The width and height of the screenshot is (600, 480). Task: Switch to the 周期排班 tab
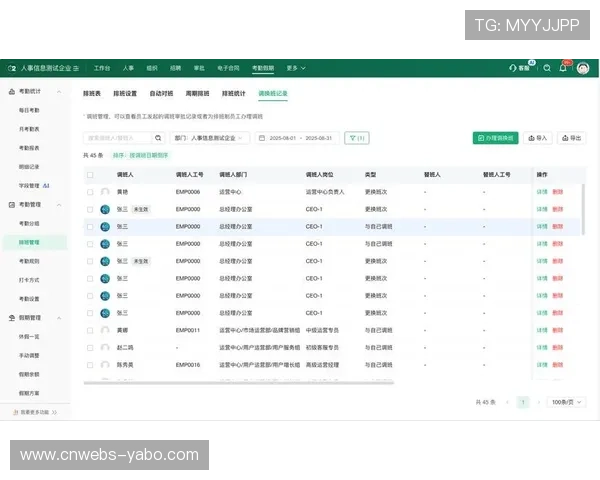pos(197,93)
